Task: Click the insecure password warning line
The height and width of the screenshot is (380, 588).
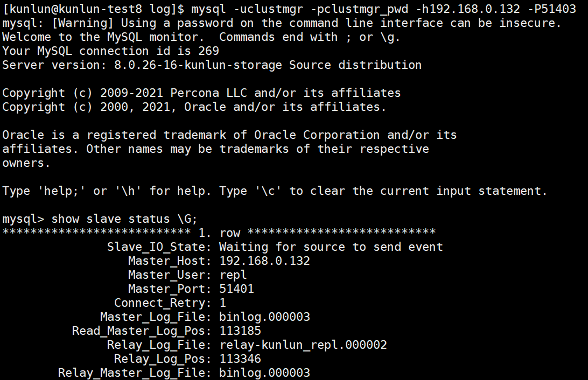Action: [282, 23]
